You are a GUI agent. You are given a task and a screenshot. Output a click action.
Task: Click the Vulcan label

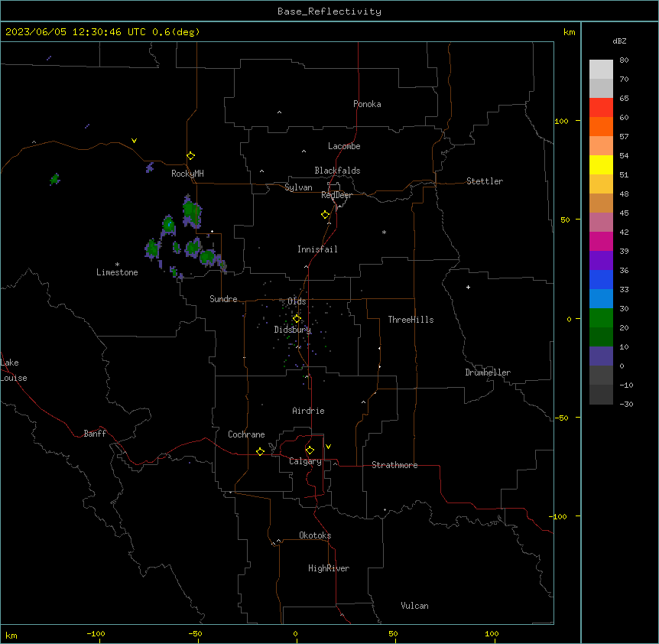click(x=415, y=606)
